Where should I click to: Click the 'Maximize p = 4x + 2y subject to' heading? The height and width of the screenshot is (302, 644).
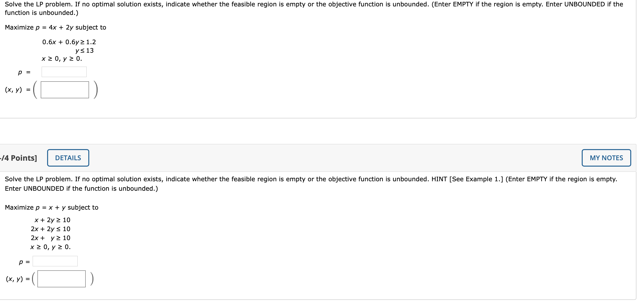tap(55, 27)
